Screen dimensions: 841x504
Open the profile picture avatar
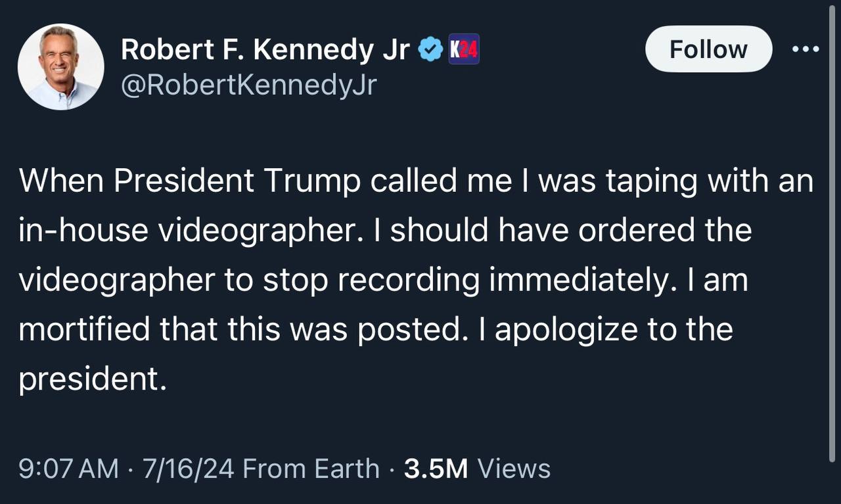tap(60, 66)
